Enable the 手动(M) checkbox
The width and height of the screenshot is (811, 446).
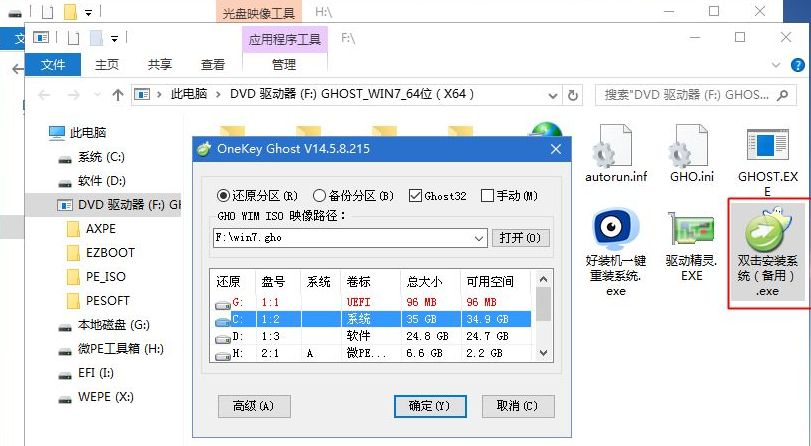pos(488,196)
